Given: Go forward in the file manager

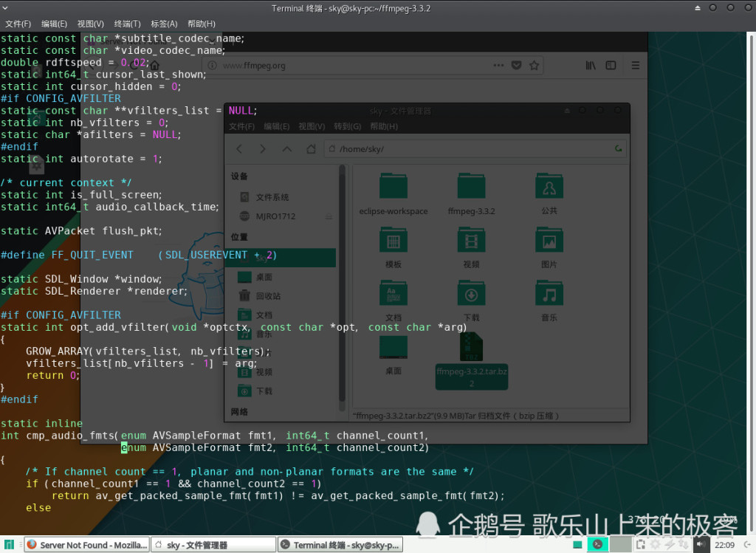Looking at the screenshot, I should pos(263,149).
